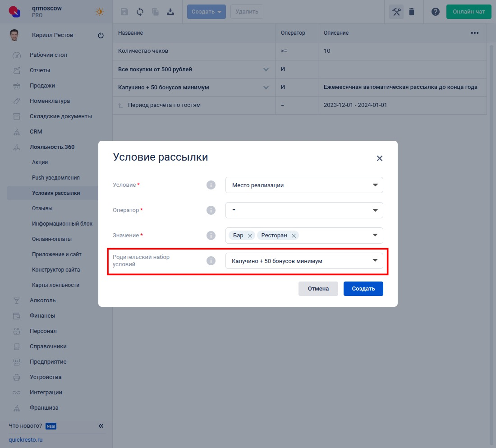Screen dimensions: 496x448
Task: Click the blue Создать button in dialog
Action: coord(363,289)
